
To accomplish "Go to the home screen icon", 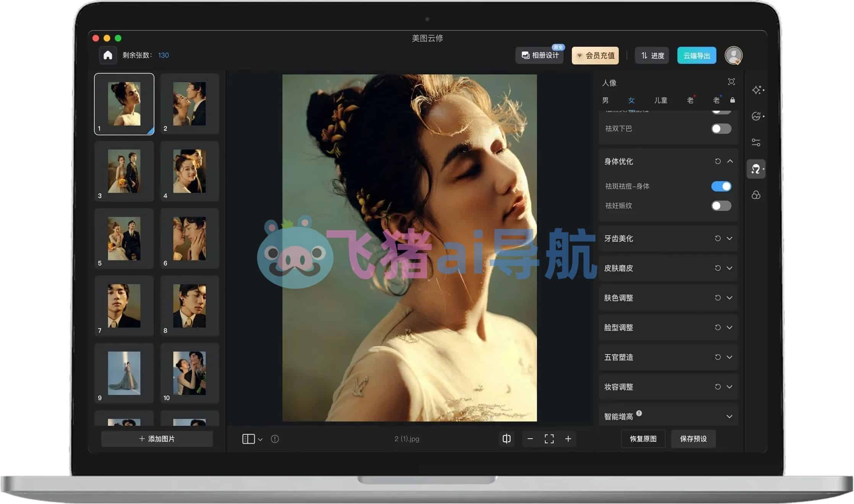I will click(x=108, y=55).
